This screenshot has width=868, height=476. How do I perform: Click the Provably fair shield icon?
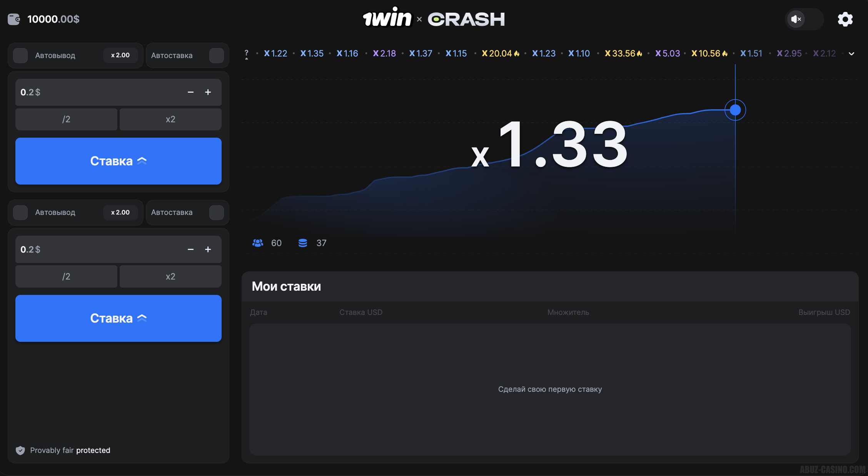coord(20,450)
